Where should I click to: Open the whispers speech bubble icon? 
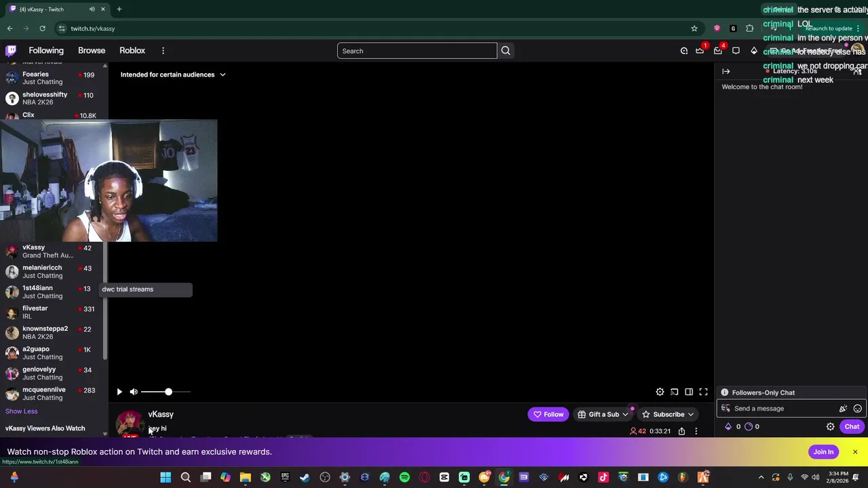click(736, 51)
